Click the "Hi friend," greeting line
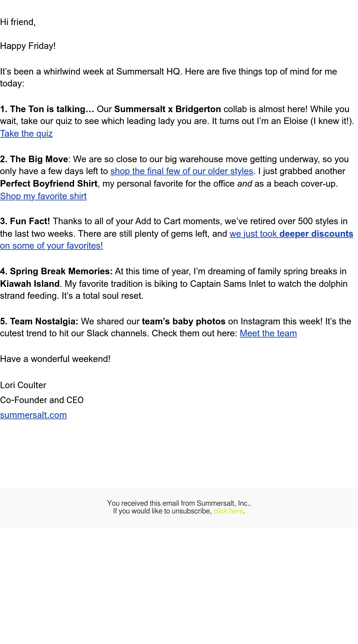 coord(18,22)
